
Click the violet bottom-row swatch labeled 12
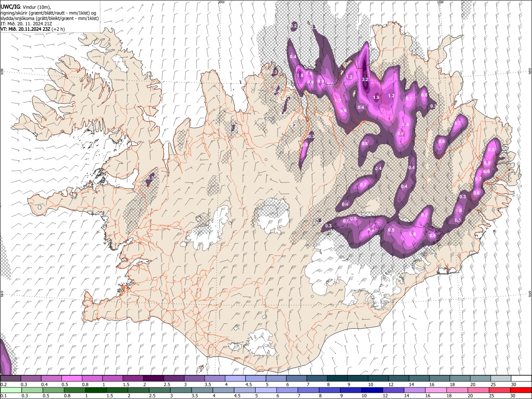(393, 390)
